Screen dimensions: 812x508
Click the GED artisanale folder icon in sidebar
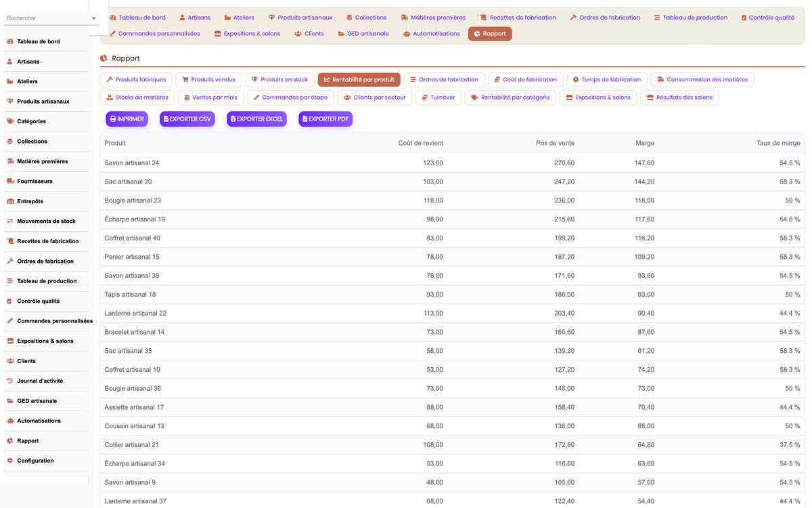coord(10,401)
